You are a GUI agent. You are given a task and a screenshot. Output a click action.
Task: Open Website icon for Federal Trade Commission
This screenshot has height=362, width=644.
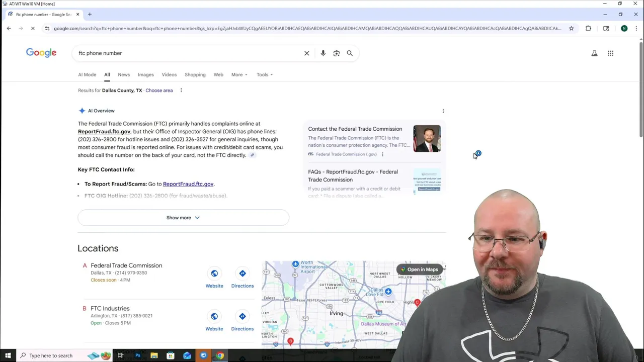click(x=214, y=274)
